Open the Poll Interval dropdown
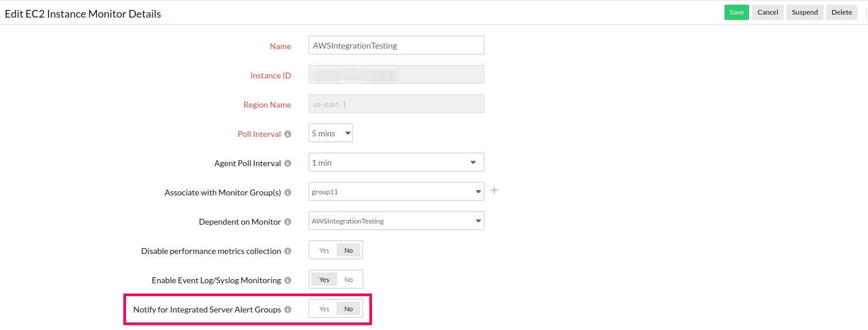Screen dimensions: 868x330 pyautogui.click(x=330, y=133)
